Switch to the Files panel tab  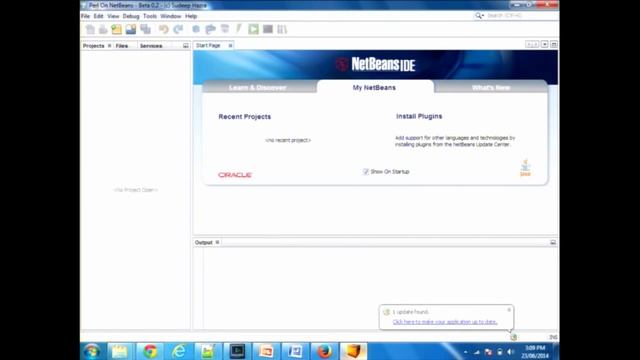pos(122,46)
